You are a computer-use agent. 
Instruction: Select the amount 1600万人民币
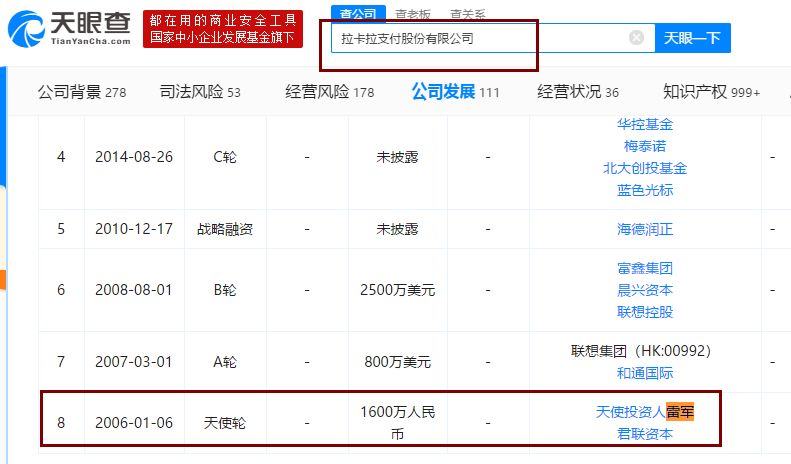click(398, 423)
